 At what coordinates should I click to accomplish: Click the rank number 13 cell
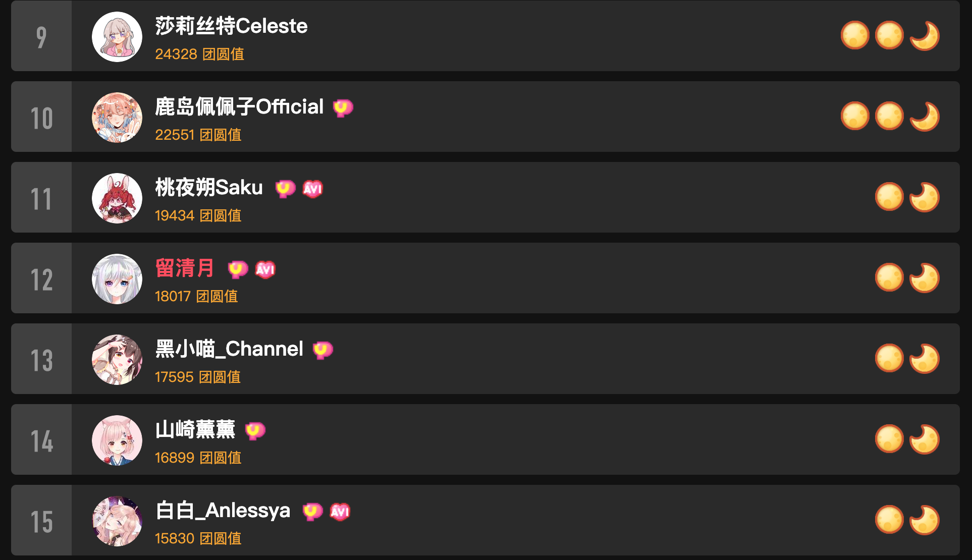pos(41,359)
